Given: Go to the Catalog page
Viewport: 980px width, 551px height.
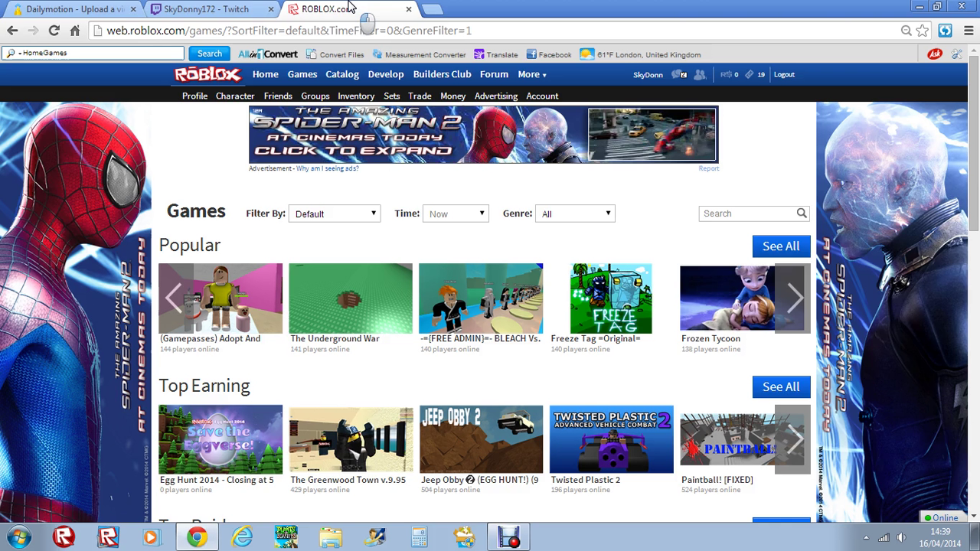Looking at the screenshot, I should tap(342, 74).
